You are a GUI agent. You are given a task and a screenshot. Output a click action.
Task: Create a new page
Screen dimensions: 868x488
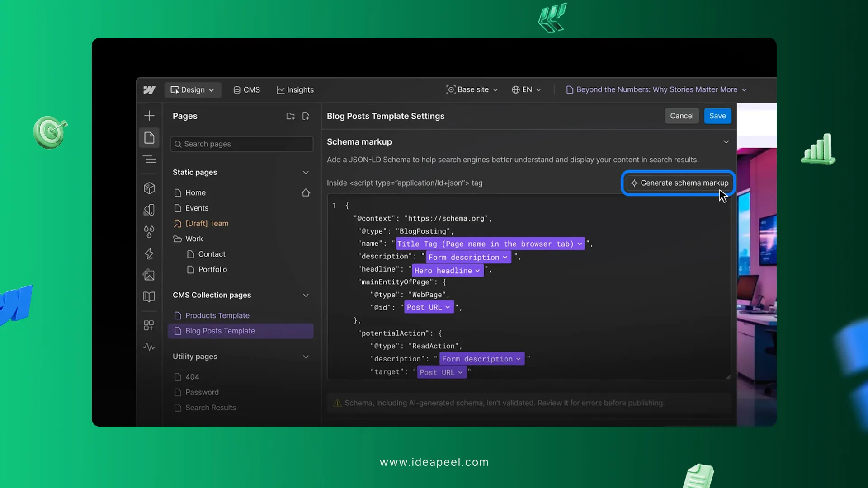[306, 116]
